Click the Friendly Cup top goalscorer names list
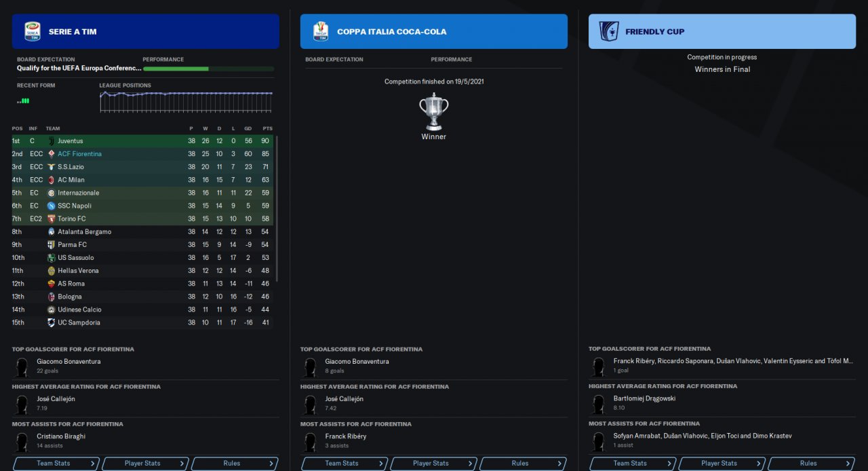Image resolution: width=868 pixels, height=471 pixels. tap(733, 361)
